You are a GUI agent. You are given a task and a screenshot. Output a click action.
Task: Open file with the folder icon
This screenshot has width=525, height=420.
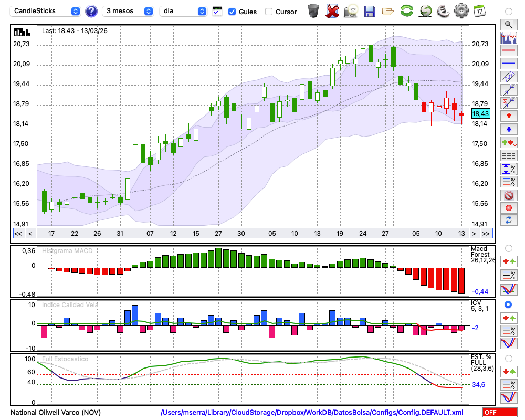pyautogui.click(x=388, y=12)
